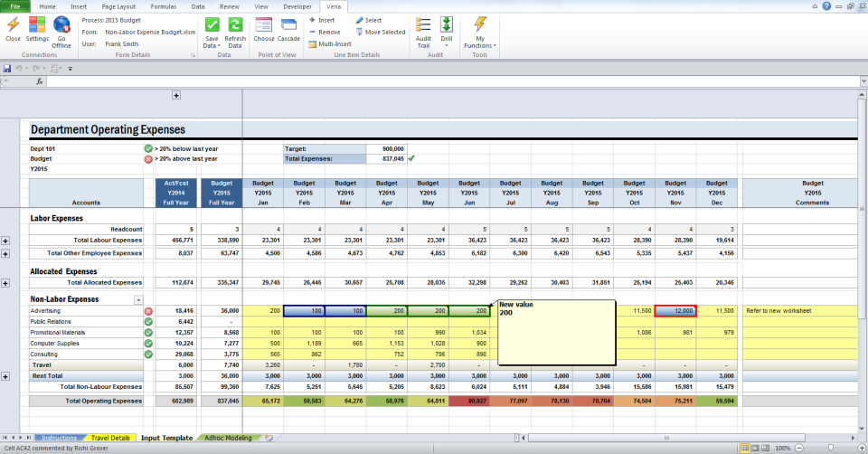This screenshot has width=868, height=454.
Task: Select Total Operating Expenses Jun cell 80,927
Action: pos(469,401)
